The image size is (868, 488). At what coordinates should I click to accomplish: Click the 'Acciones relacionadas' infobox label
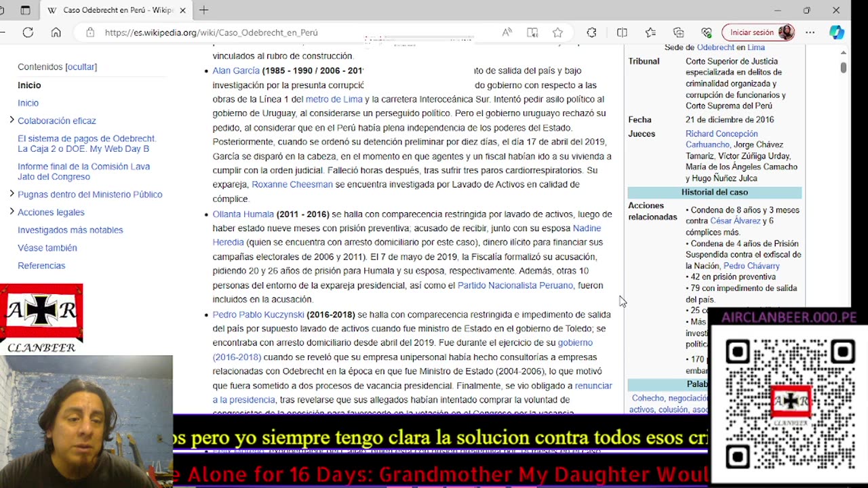[652, 211]
